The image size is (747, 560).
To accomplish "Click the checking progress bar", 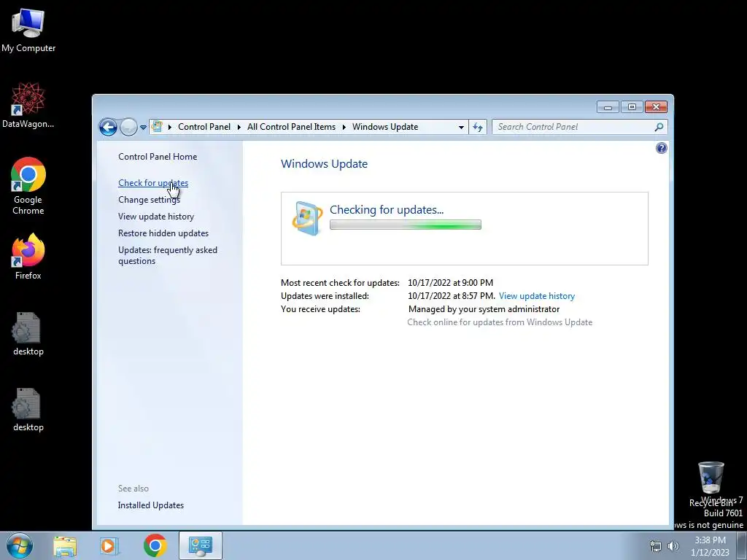I will click(406, 225).
